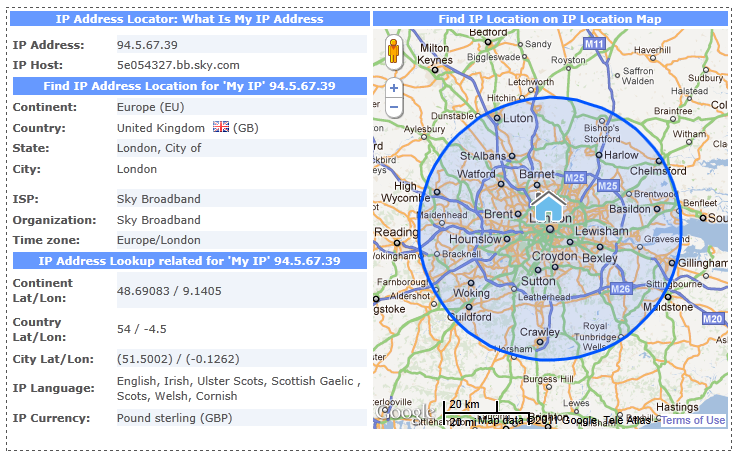
Task: Click the M26 motorway badge
Action: (621, 289)
